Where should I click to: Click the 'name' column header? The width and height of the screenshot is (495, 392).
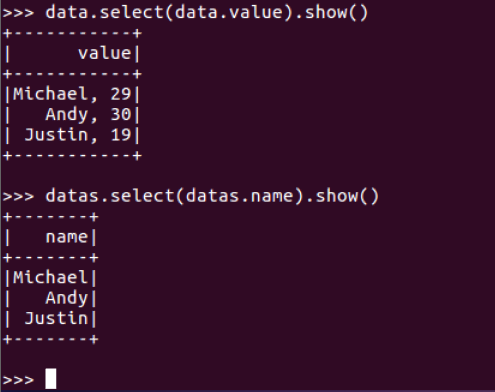[x=67, y=237]
